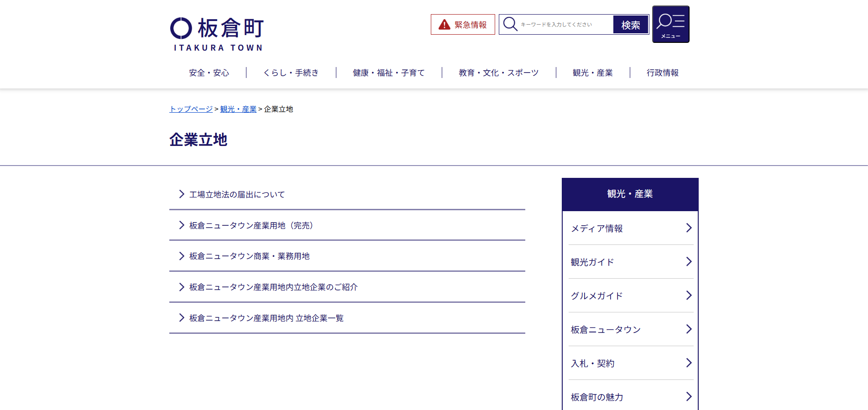Click the 企業立地 page heading

(x=199, y=140)
